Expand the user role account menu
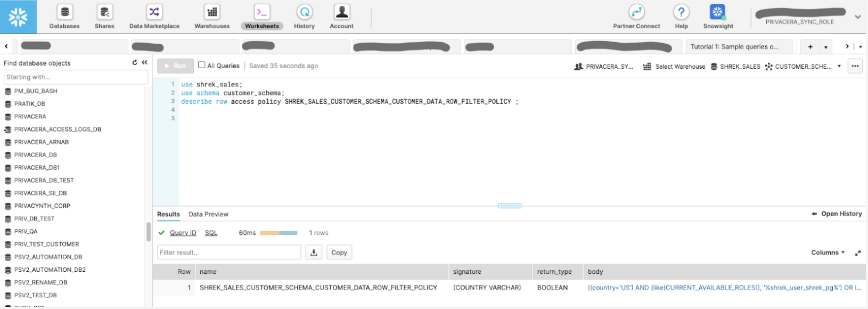The height and width of the screenshot is (309, 868). [x=857, y=17]
